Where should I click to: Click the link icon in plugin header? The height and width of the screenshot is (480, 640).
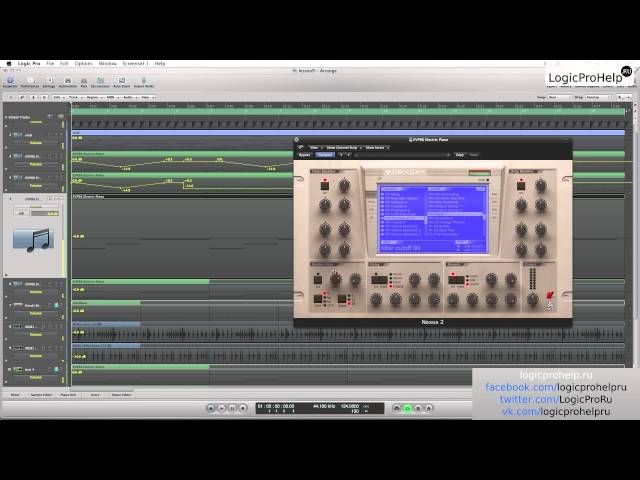point(300,147)
